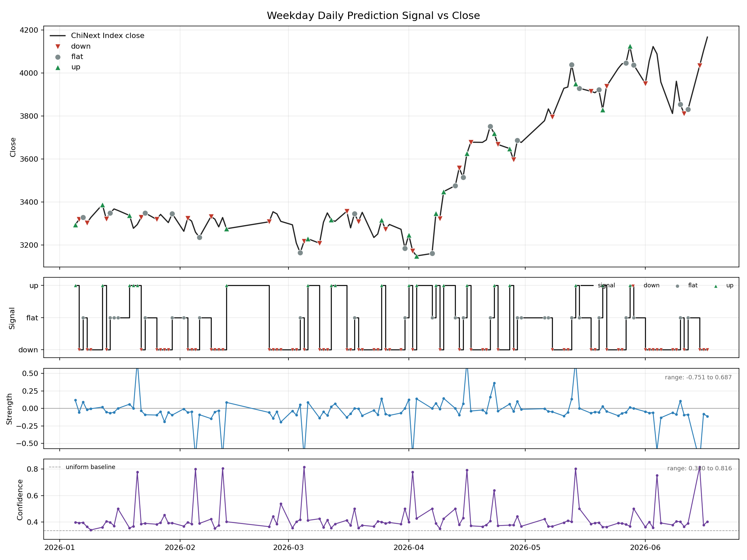747x560 pixels.
Task: Click the black line sample beside ChiNext Index close
Action: [x=58, y=36]
